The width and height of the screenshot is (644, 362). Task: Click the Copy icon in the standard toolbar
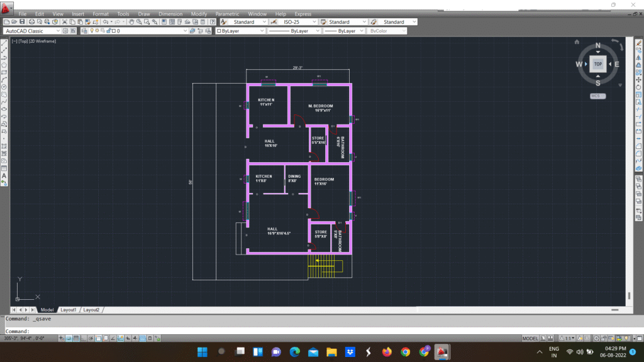(72, 22)
